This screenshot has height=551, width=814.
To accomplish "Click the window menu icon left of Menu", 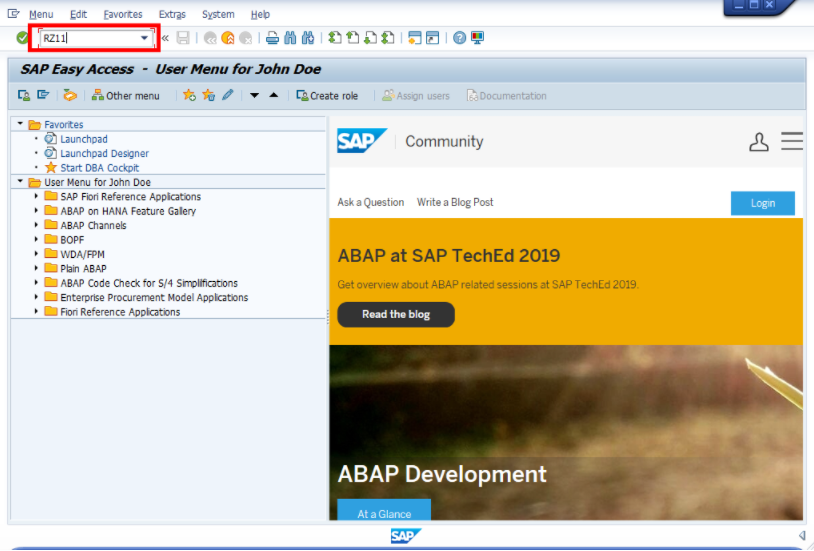I will pos(14,14).
